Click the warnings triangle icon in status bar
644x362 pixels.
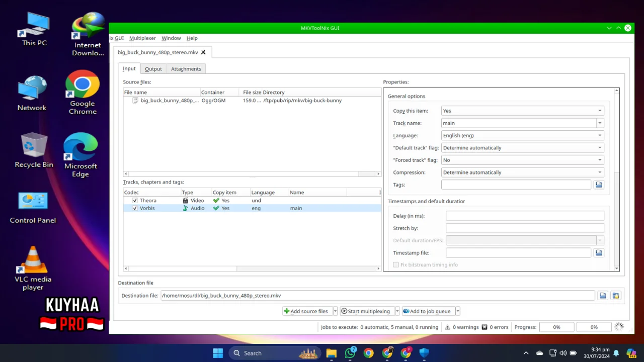point(447,327)
